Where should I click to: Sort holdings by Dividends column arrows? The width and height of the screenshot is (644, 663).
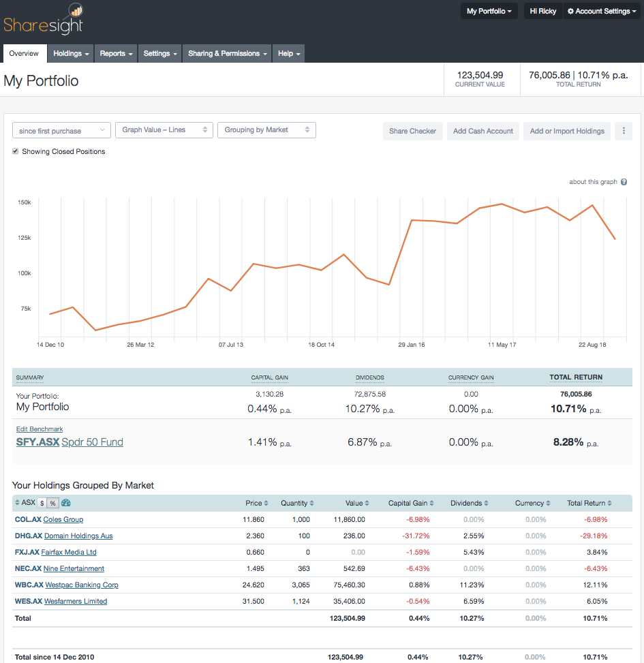tap(487, 503)
